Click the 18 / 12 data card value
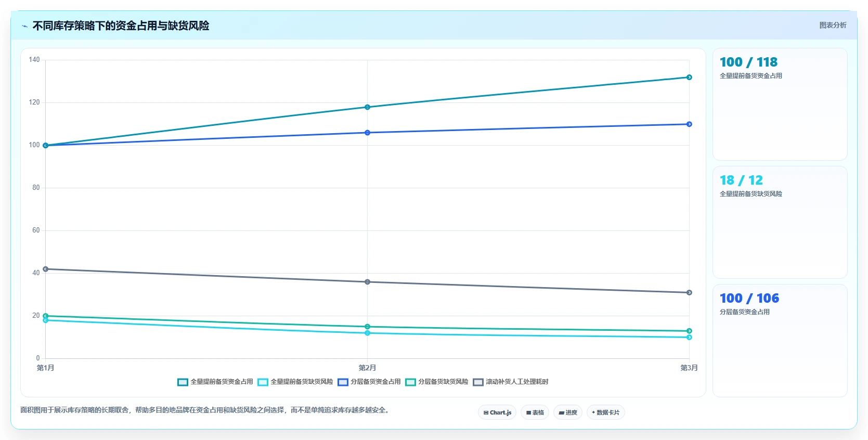 pos(741,180)
